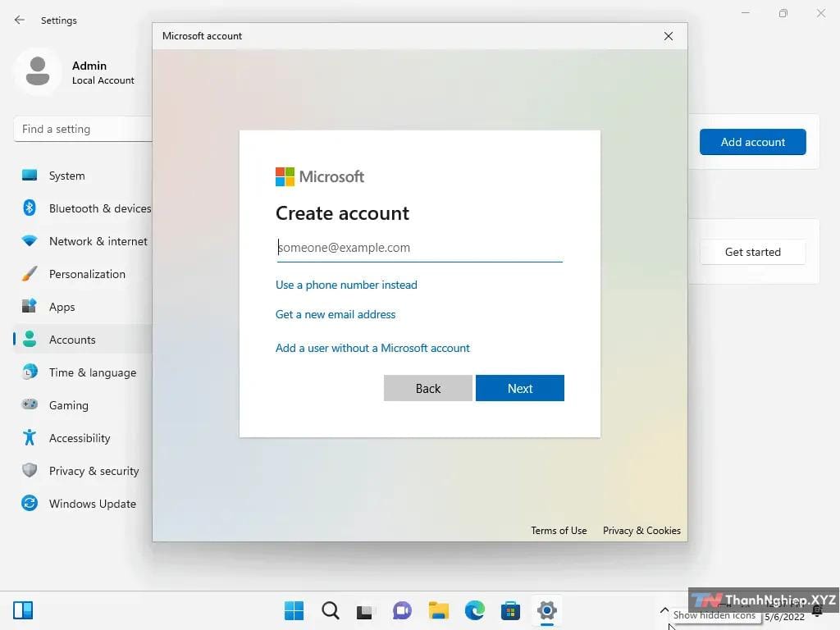
Task: Show hidden icons in system tray
Action: [664, 610]
